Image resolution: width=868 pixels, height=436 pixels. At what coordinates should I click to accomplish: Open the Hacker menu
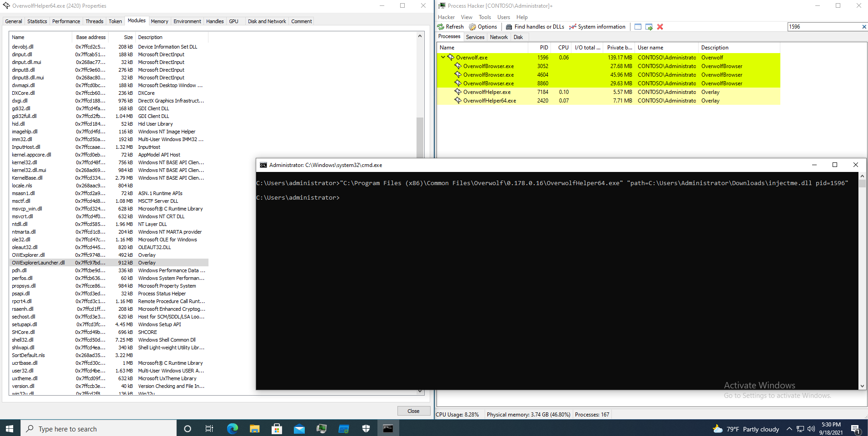(446, 17)
